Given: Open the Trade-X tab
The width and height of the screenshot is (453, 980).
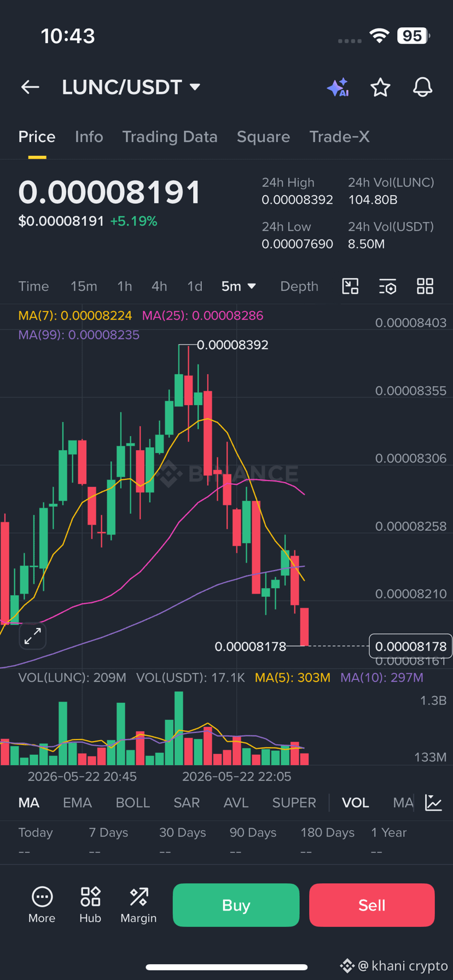Looking at the screenshot, I should pyautogui.click(x=339, y=137).
